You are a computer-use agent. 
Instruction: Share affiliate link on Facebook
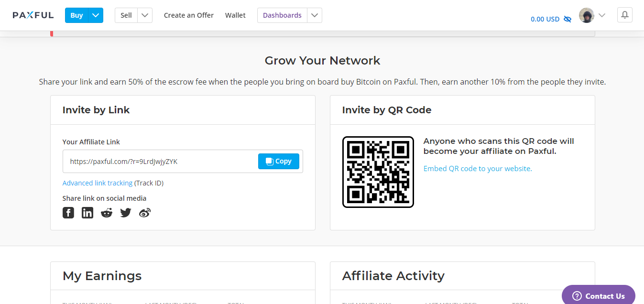pyautogui.click(x=68, y=213)
